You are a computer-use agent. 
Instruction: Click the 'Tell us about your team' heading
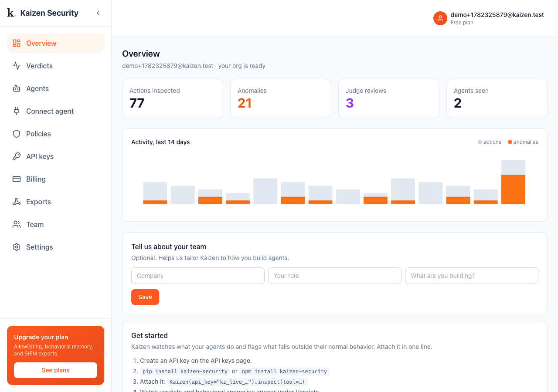click(169, 247)
